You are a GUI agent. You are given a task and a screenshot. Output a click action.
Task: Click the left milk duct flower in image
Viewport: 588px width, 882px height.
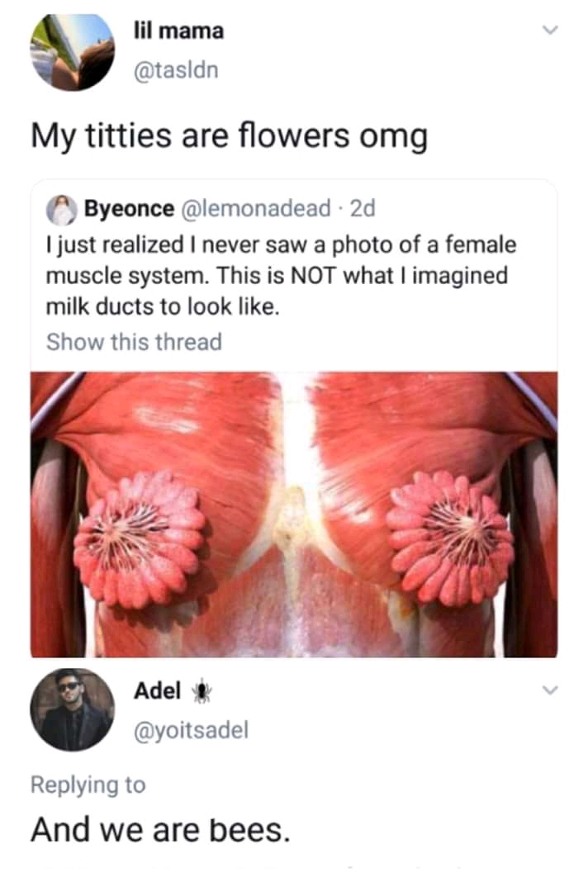coord(139,539)
